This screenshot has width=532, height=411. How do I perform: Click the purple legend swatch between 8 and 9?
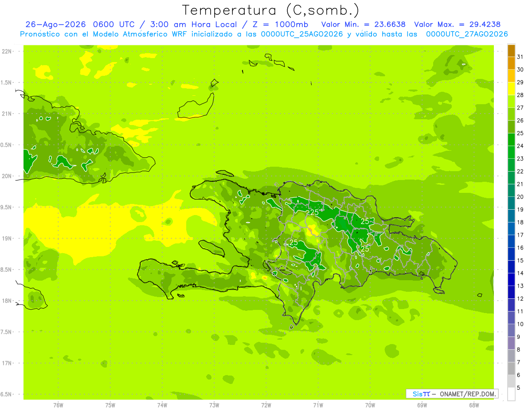[x=511, y=343]
